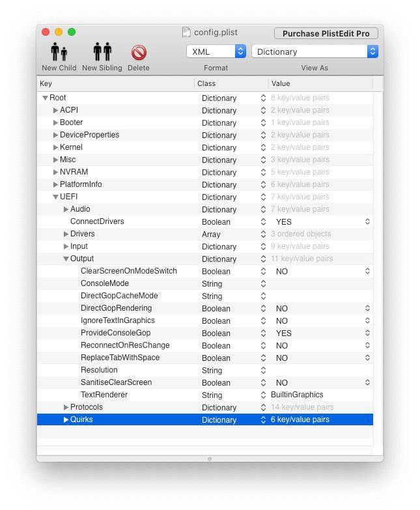Collapse the UEFI disclosure triangle
The image size is (420, 510).
pos(55,197)
